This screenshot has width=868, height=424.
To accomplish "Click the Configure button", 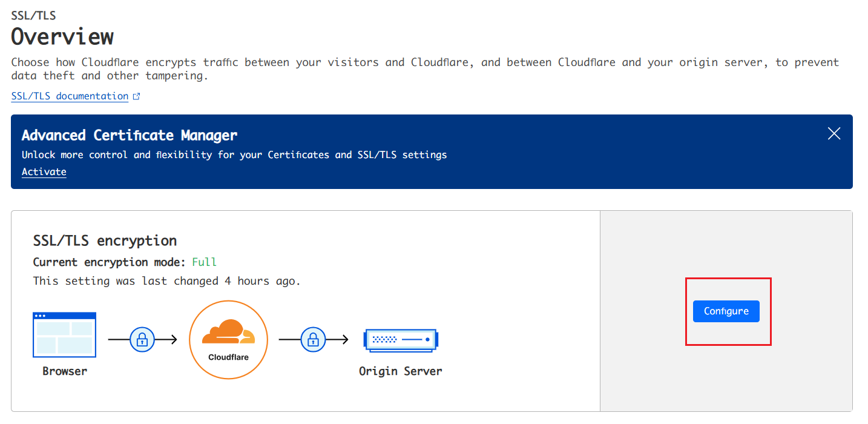I will 726,311.
